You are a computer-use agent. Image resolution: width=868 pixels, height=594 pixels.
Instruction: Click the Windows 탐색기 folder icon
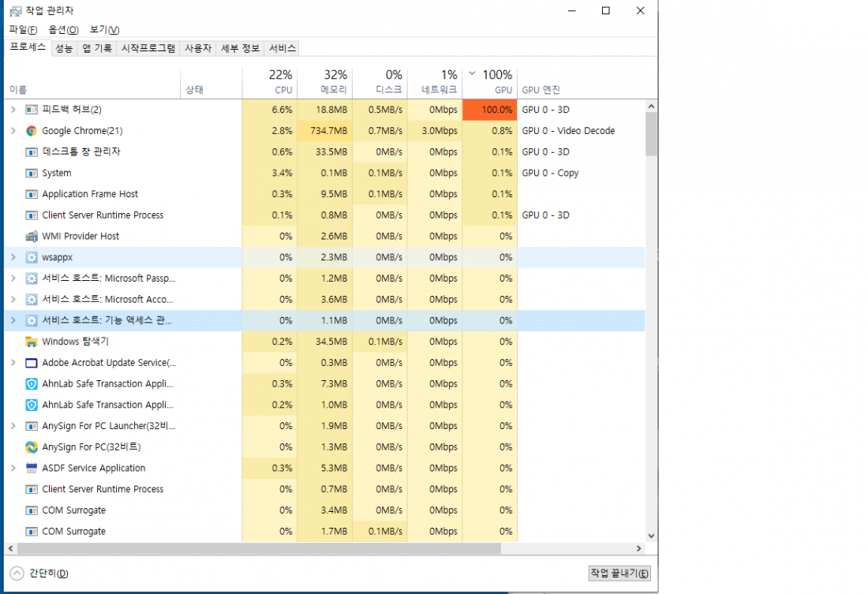(x=32, y=342)
